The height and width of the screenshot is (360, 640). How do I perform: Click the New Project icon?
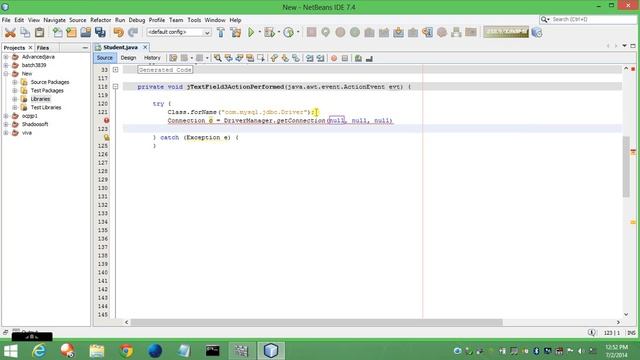[71, 32]
